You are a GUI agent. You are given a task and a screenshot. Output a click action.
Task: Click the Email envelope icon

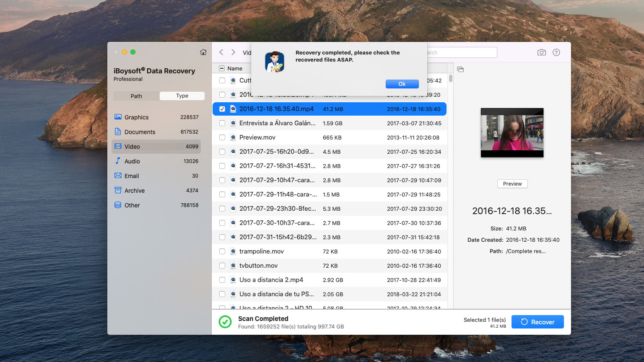(118, 176)
